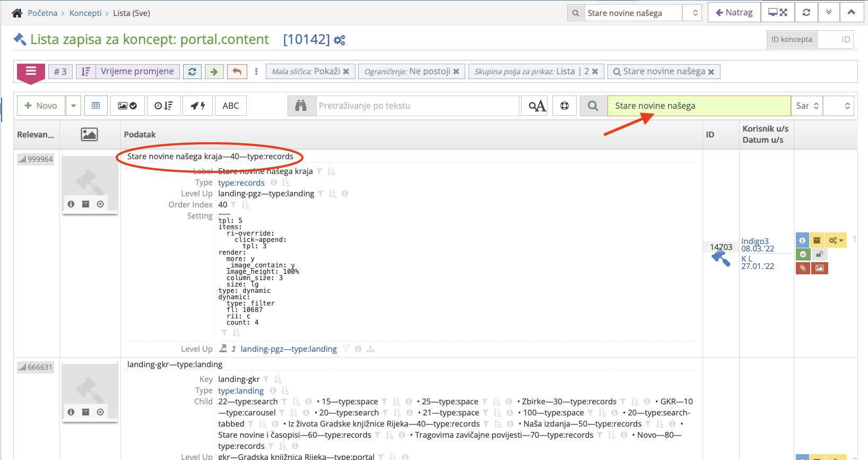Click the # 3 count button
This screenshot has height=460, width=868.
[60, 72]
